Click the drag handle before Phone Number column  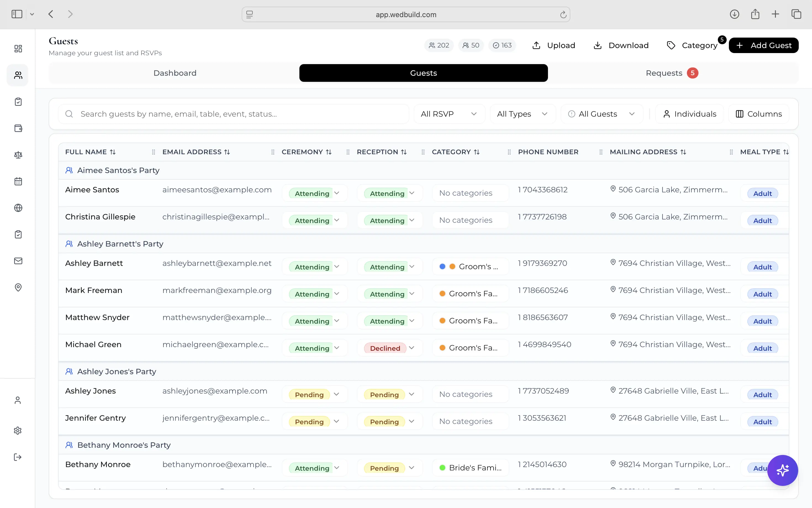pos(509,152)
